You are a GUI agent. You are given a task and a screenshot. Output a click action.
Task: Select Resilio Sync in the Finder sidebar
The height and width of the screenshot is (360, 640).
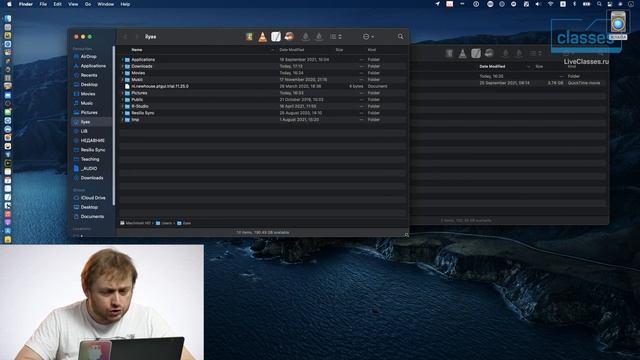click(92, 150)
